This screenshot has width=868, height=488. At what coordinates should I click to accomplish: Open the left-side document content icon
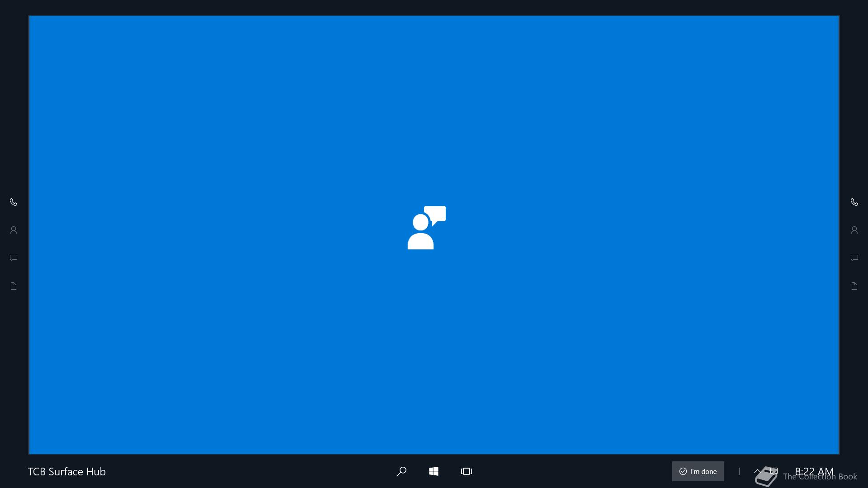click(14, 286)
